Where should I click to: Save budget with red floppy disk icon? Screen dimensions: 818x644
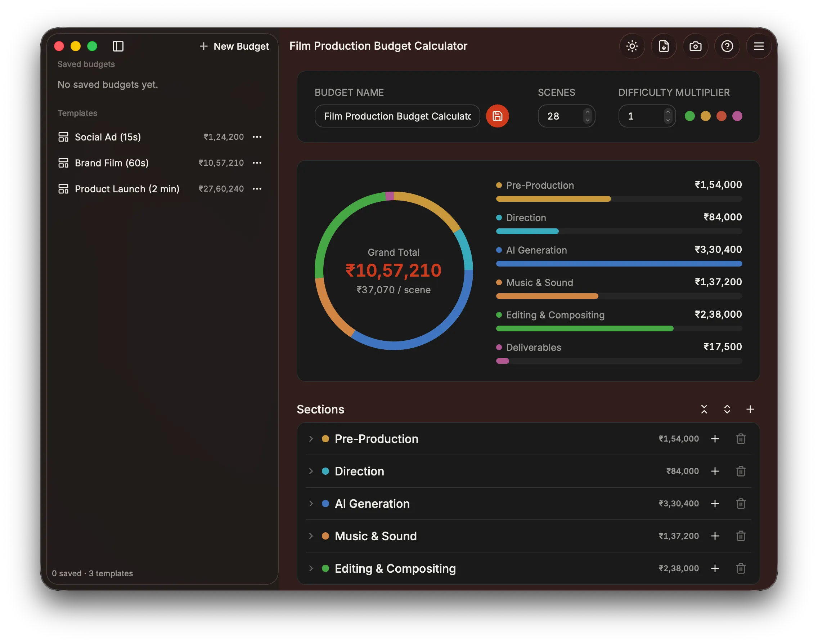pyautogui.click(x=498, y=116)
